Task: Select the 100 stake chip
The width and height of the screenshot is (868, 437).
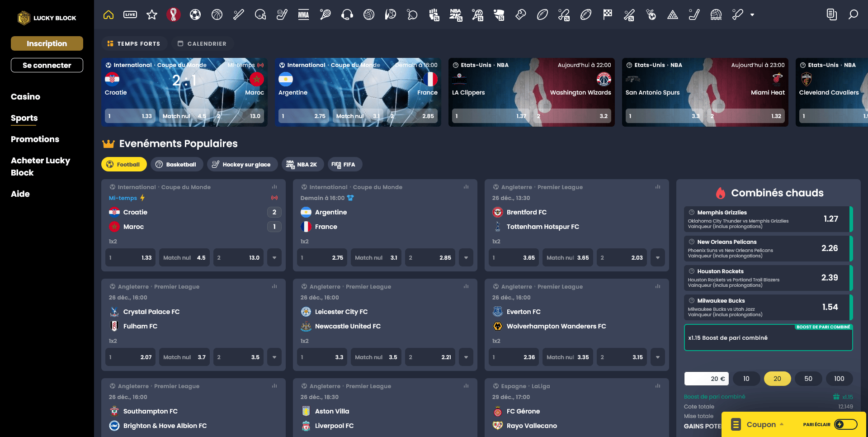Action: [839, 379]
